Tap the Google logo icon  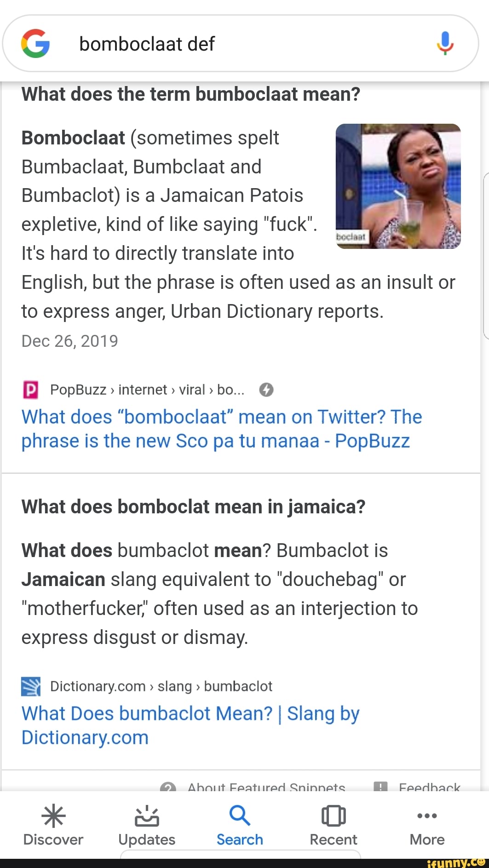coord(35,44)
